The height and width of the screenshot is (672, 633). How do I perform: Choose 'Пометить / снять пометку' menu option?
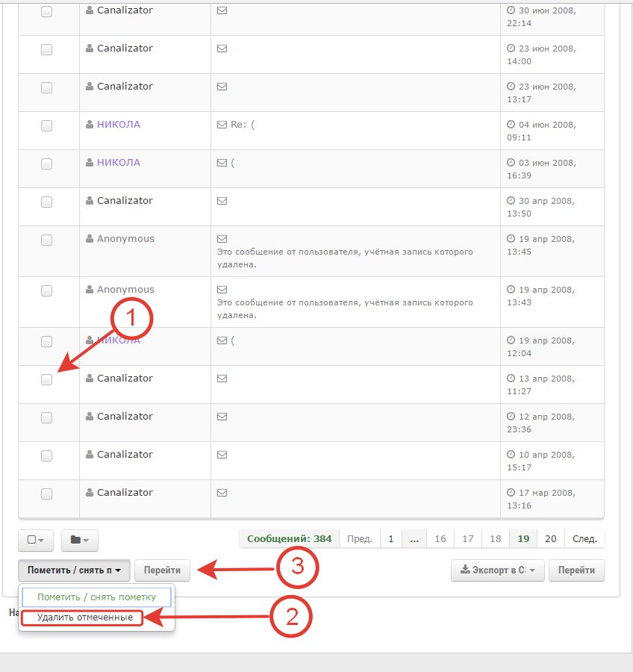coord(96,597)
